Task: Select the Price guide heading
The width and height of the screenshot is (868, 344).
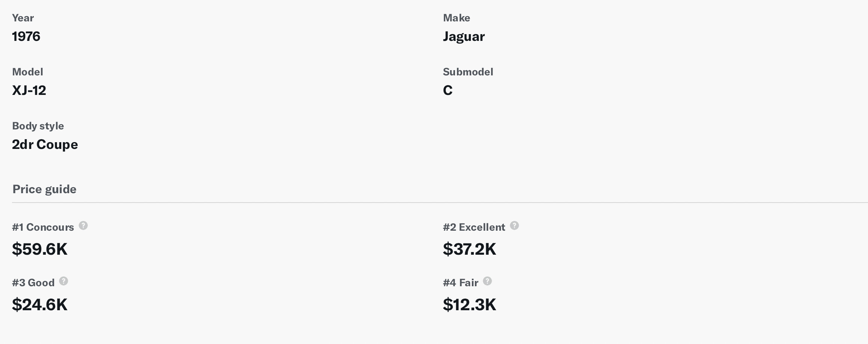Action: pyautogui.click(x=44, y=189)
